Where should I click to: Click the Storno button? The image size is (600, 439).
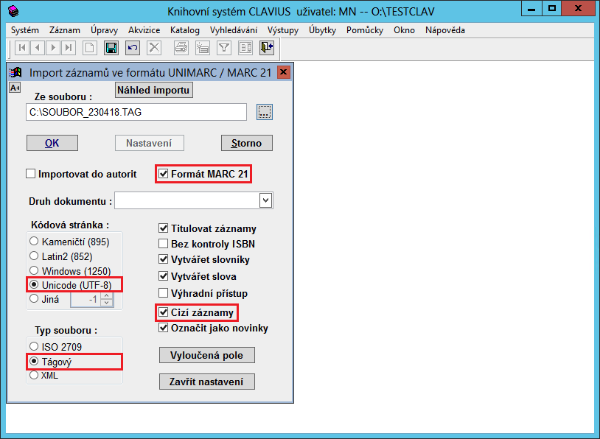pyautogui.click(x=246, y=143)
